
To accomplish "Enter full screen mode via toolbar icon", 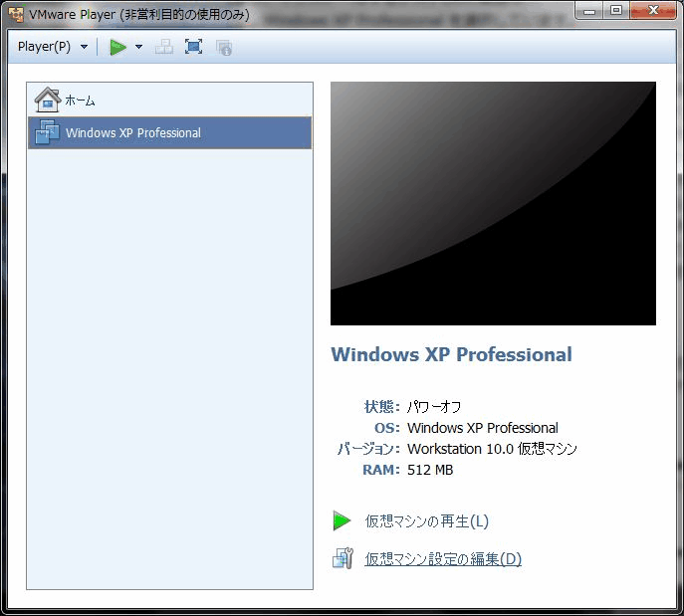I will [193, 47].
